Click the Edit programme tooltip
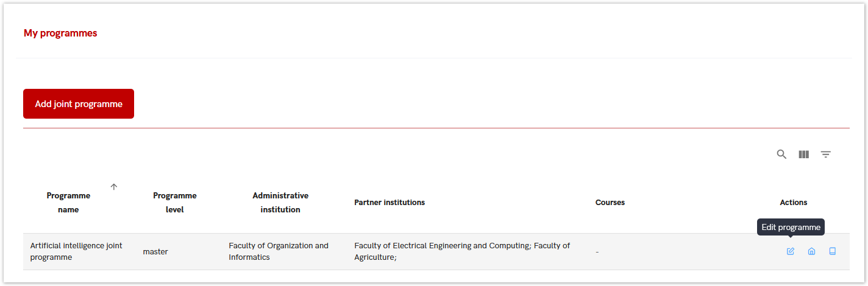Image resolution: width=868 pixels, height=286 pixels. 791,228
